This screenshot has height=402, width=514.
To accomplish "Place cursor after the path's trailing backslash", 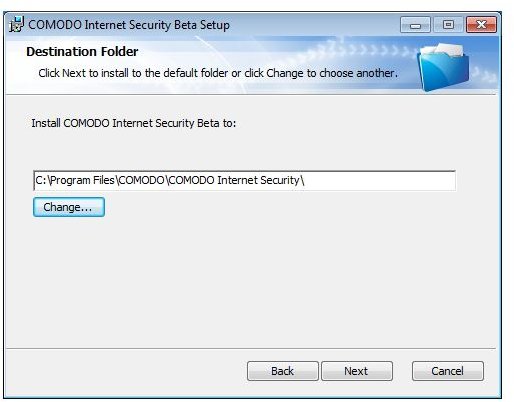I will [306, 180].
